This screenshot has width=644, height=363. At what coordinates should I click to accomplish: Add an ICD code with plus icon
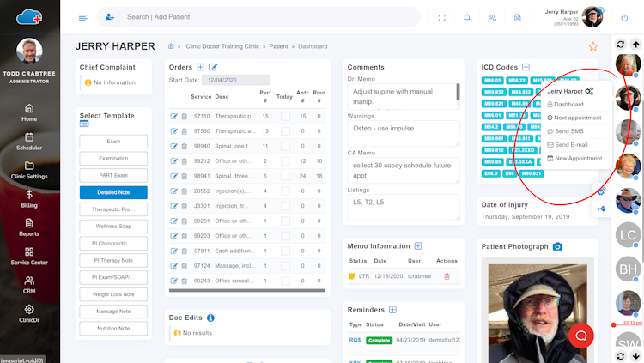point(526,67)
